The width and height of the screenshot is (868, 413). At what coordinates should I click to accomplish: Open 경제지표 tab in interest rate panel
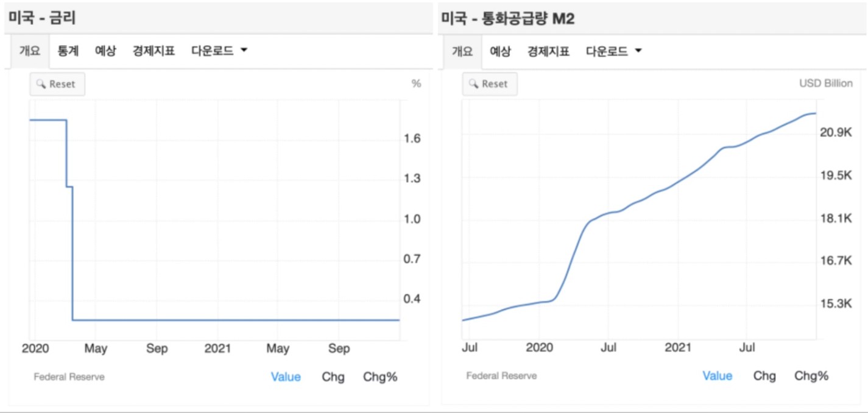click(154, 51)
